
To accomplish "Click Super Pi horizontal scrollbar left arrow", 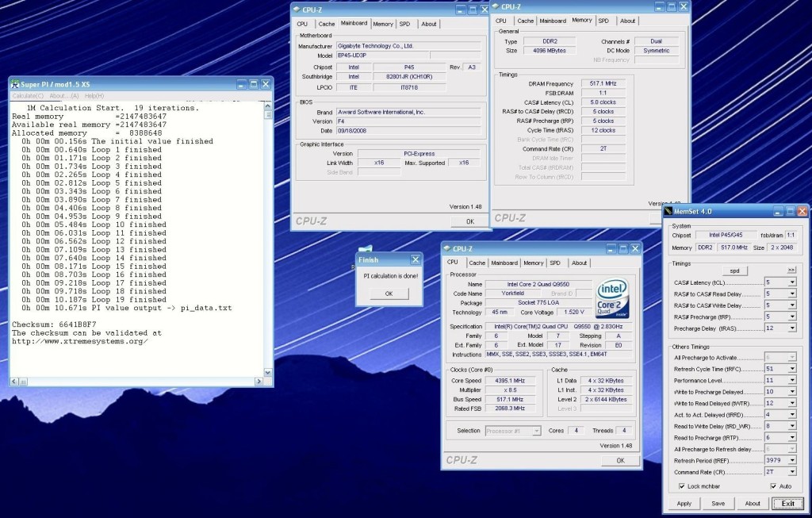I will pyautogui.click(x=14, y=382).
